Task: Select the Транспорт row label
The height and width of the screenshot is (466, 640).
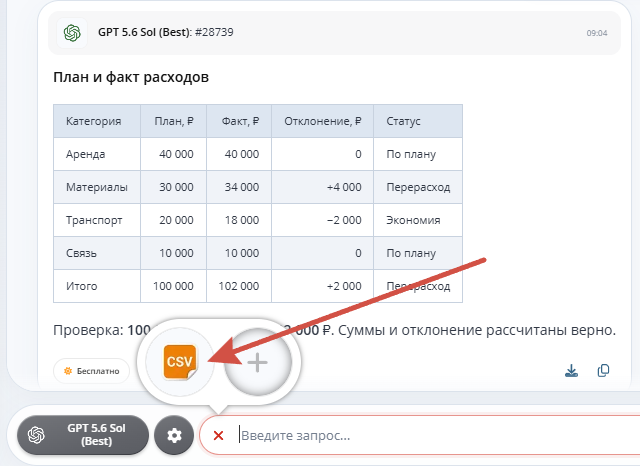Action: pyautogui.click(x=94, y=220)
